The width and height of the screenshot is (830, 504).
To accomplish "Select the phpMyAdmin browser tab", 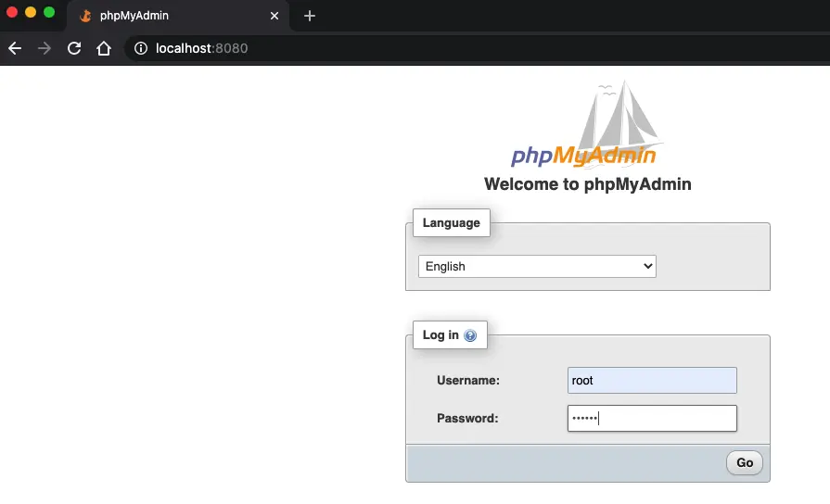I will tap(178, 16).
